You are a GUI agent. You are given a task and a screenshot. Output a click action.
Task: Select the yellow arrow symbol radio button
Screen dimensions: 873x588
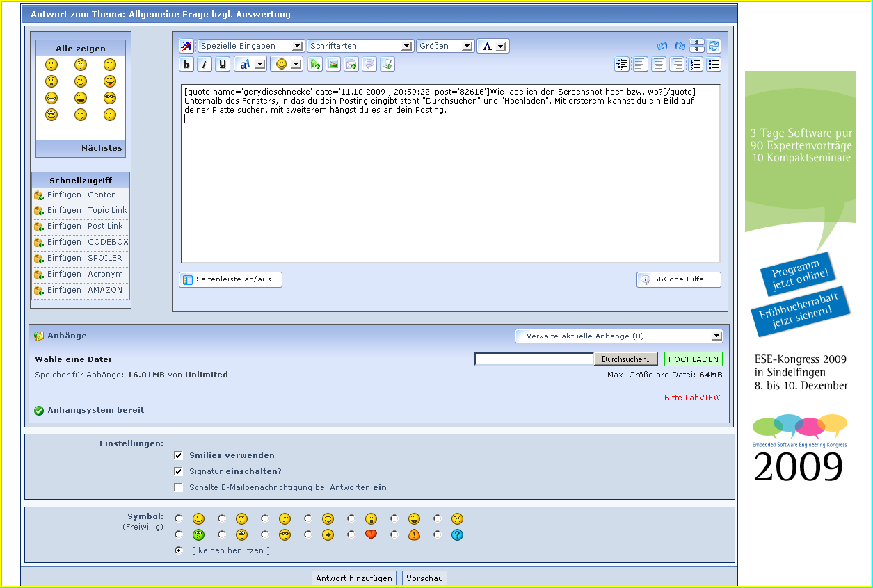(x=309, y=534)
